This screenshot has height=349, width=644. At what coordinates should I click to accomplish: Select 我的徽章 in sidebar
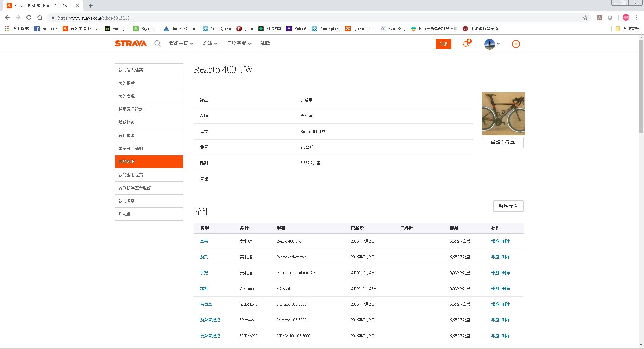149,201
